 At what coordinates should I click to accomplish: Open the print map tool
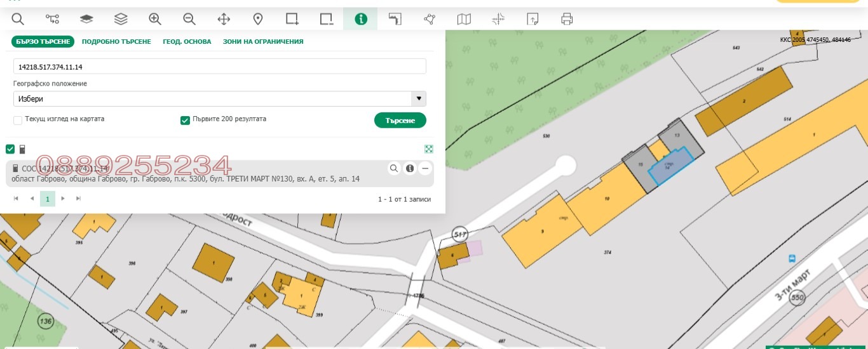coord(567,19)
